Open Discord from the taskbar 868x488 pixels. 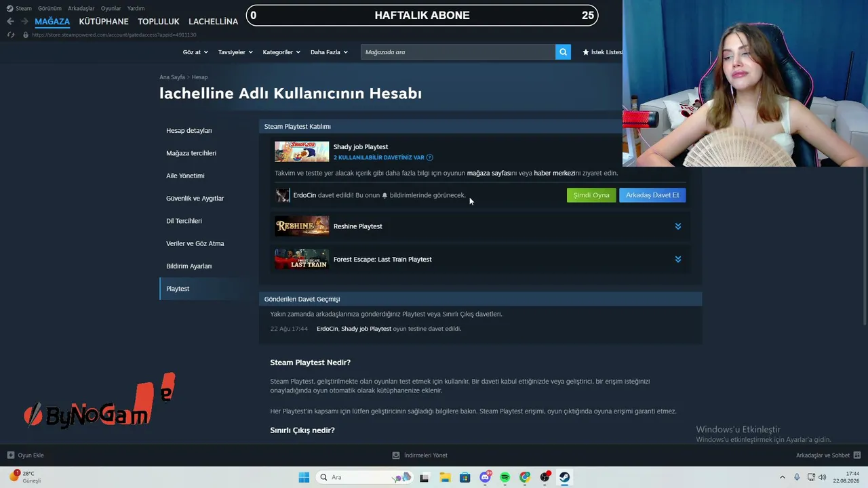485,477
